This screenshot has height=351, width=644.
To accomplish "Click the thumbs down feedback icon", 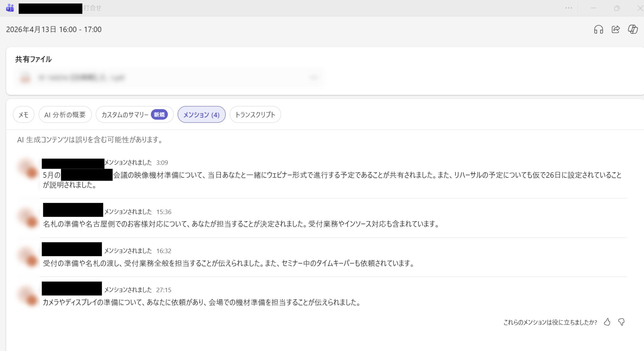I will [621, 322].
